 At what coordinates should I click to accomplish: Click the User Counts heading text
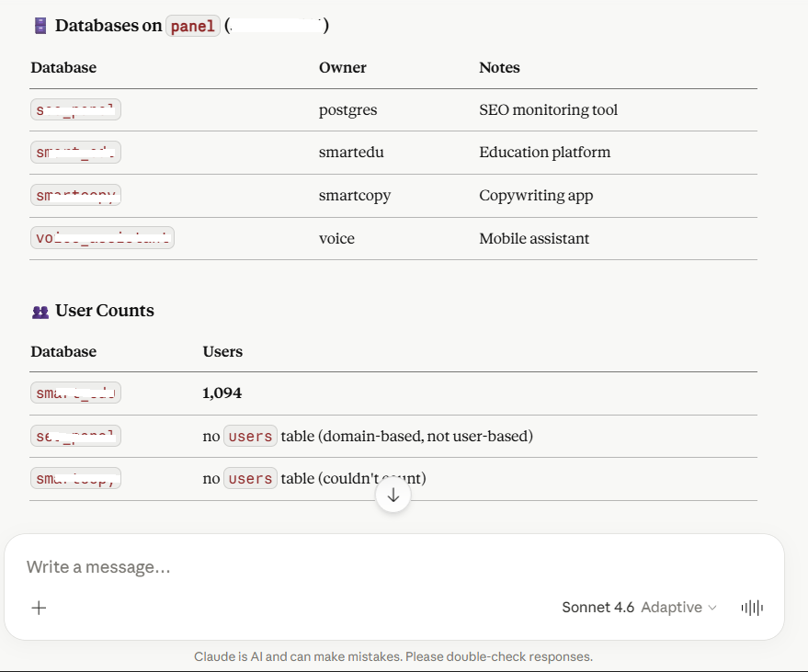pos(105,311)
